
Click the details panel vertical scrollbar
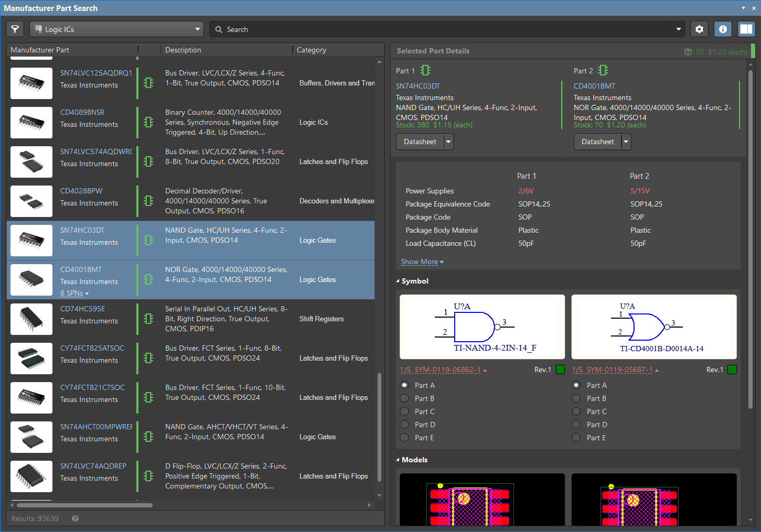coord(751,238)
